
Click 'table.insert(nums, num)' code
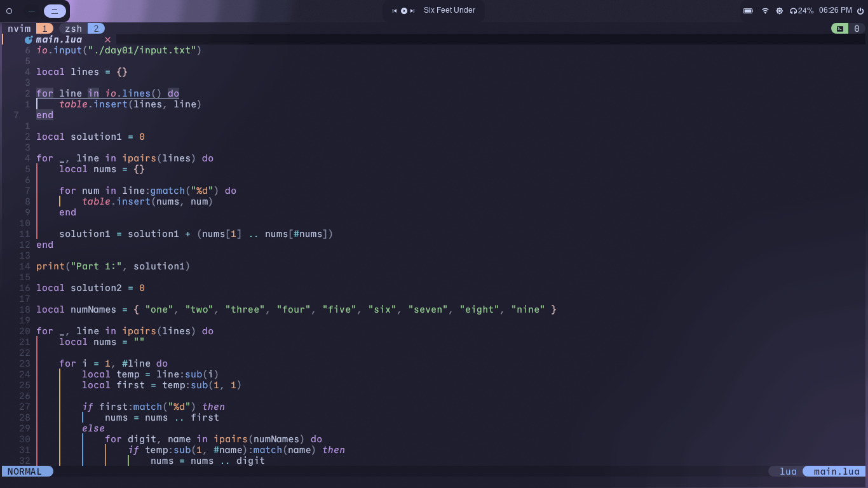click(147, 201)
